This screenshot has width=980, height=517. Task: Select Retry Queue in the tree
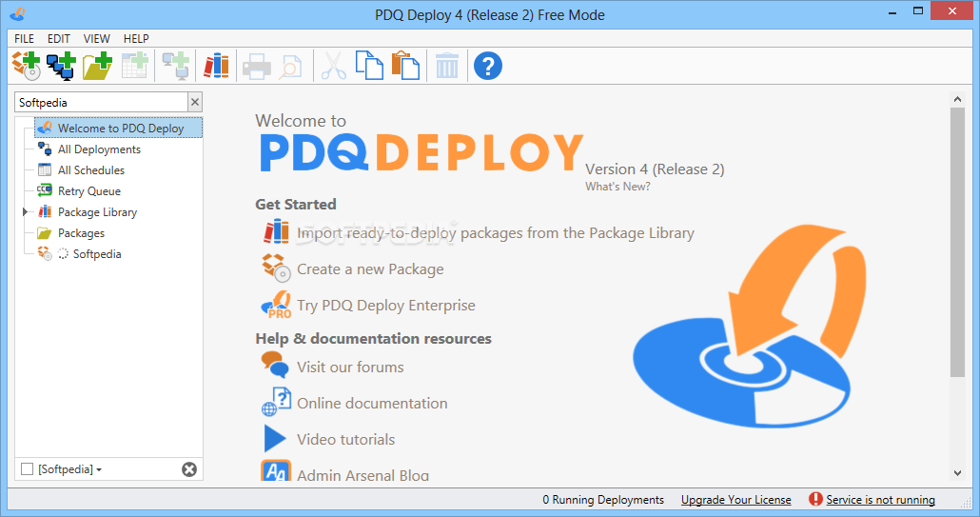(x=89, y=191)
